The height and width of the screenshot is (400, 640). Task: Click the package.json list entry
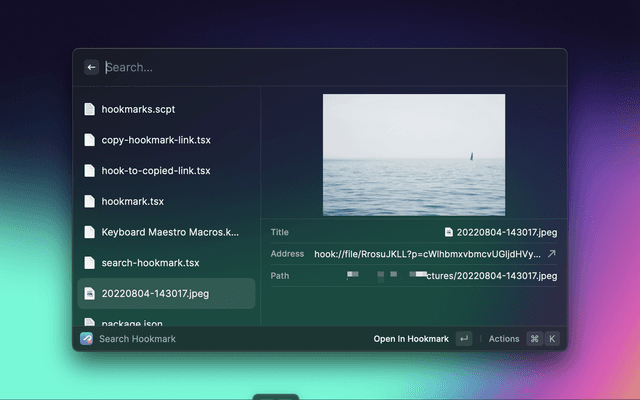point(132,322)
